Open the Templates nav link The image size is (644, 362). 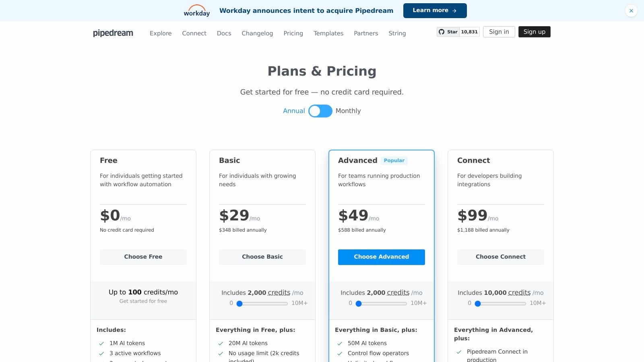(x=328, y=33)
